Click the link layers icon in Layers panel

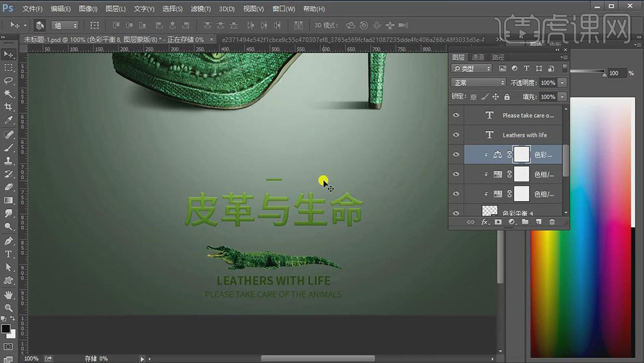[x=471, y=222]
